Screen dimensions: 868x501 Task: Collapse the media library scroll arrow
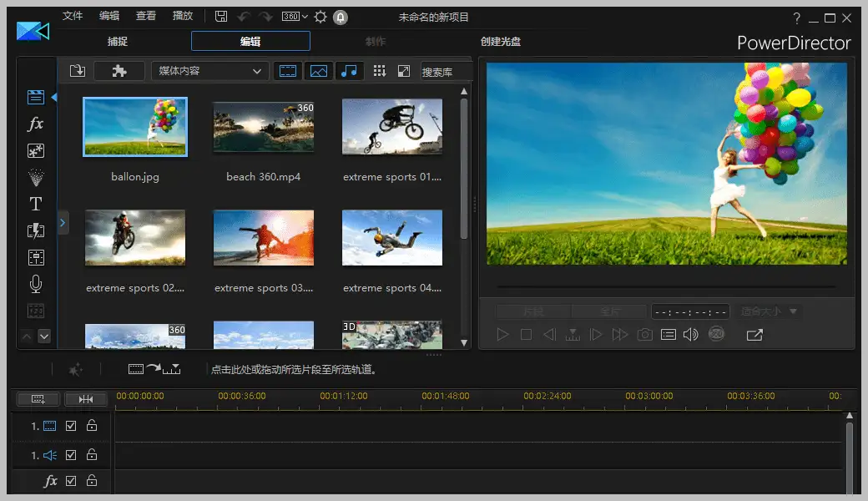(27, 336)
